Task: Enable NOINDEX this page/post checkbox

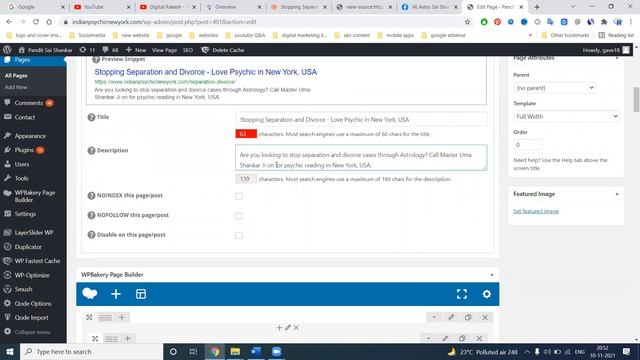Action: [239, 196]
